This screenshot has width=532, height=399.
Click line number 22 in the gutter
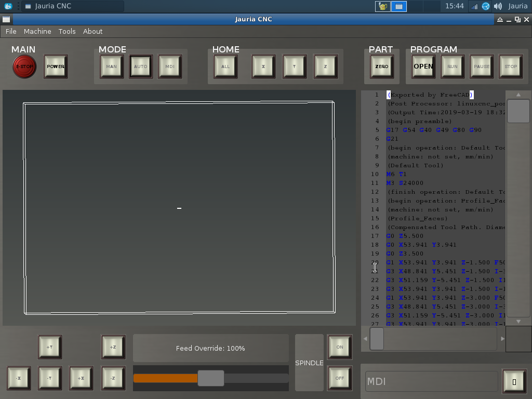pyautogui.click(x=375, y=280)
